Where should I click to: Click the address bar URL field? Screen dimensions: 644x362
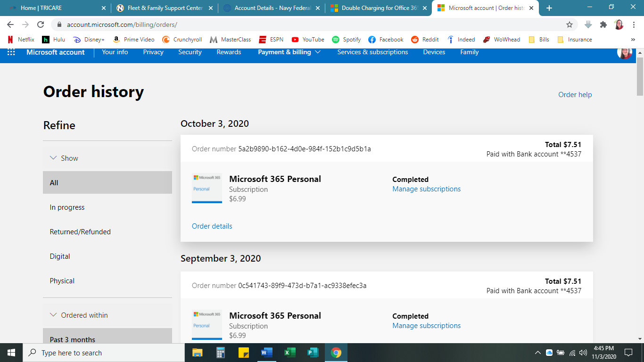(x=306, y=25)
